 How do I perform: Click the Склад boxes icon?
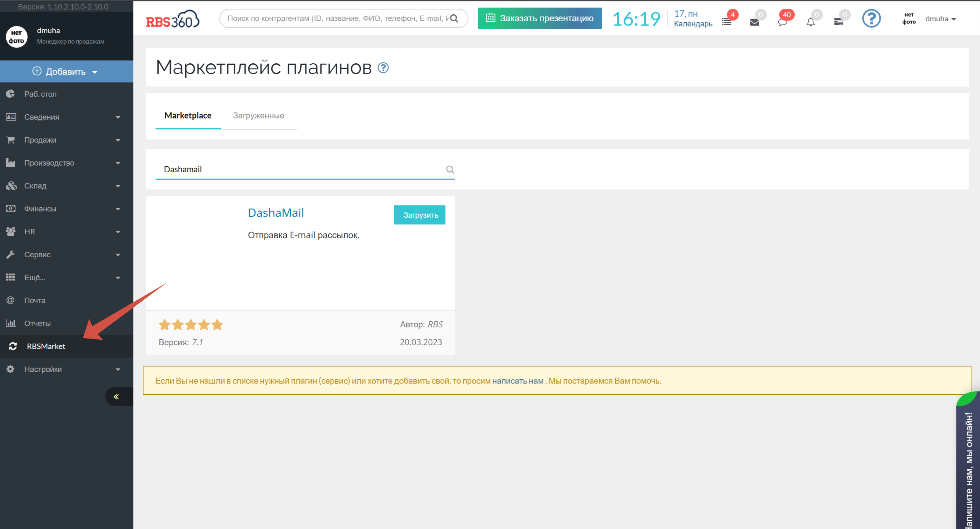pos(11,186)
